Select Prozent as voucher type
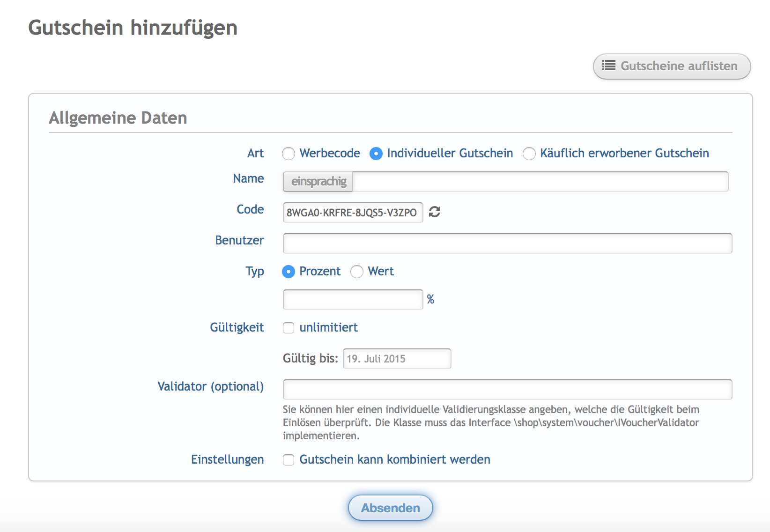This screenshot has width=770, height=532. pos(289,272)
